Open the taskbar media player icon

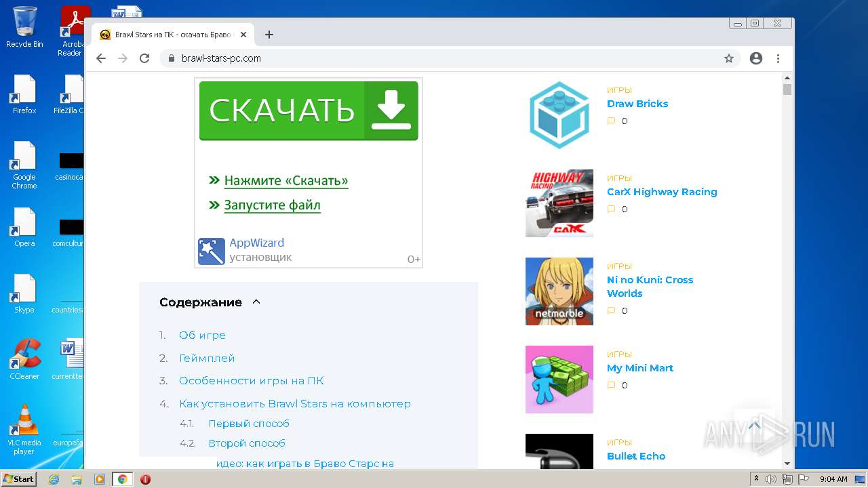pos(100,479)
